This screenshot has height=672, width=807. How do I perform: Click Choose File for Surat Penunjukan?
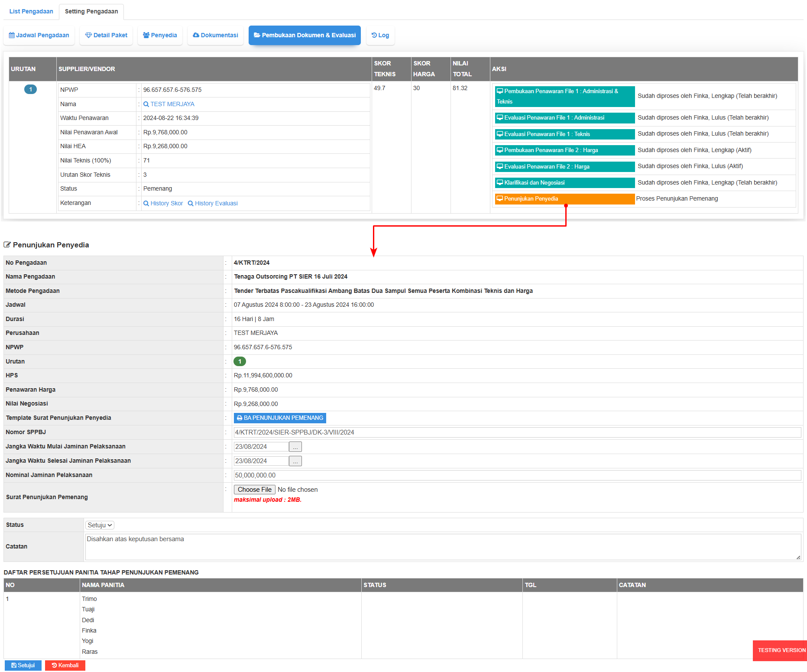pos(254,490)
